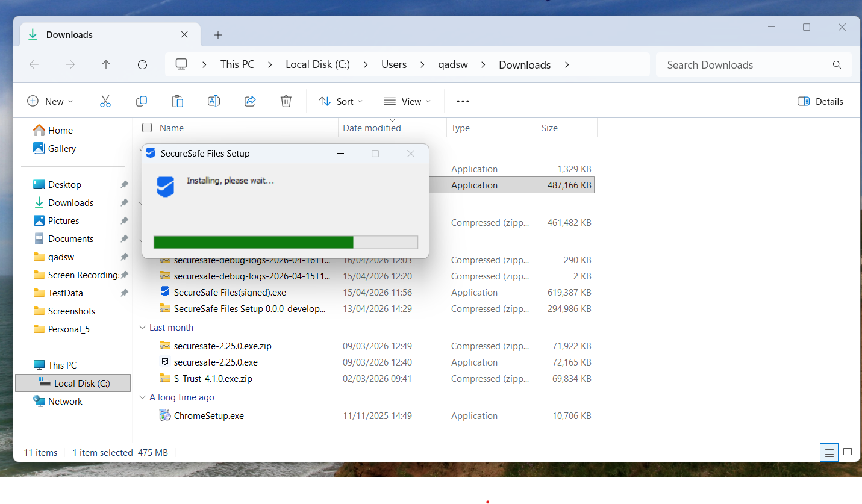Click the Cut scissors icon
862x504 pixels.
click(105, 101)
